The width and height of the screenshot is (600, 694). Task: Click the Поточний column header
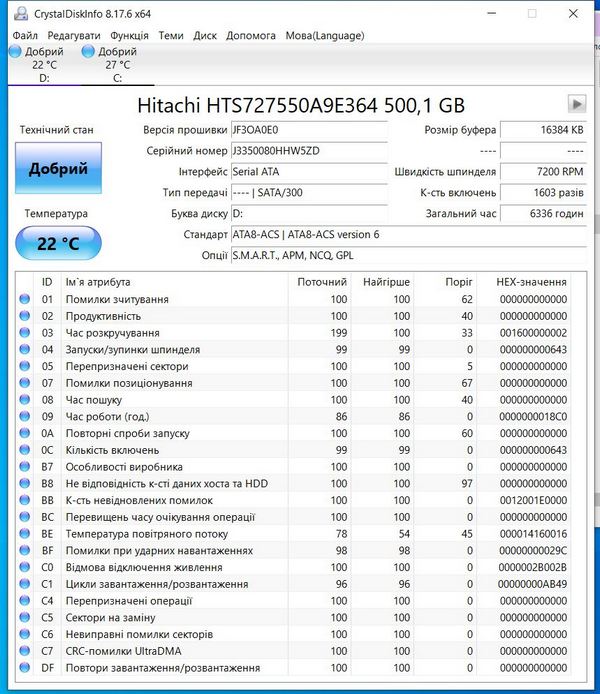[x=322, y=282]
